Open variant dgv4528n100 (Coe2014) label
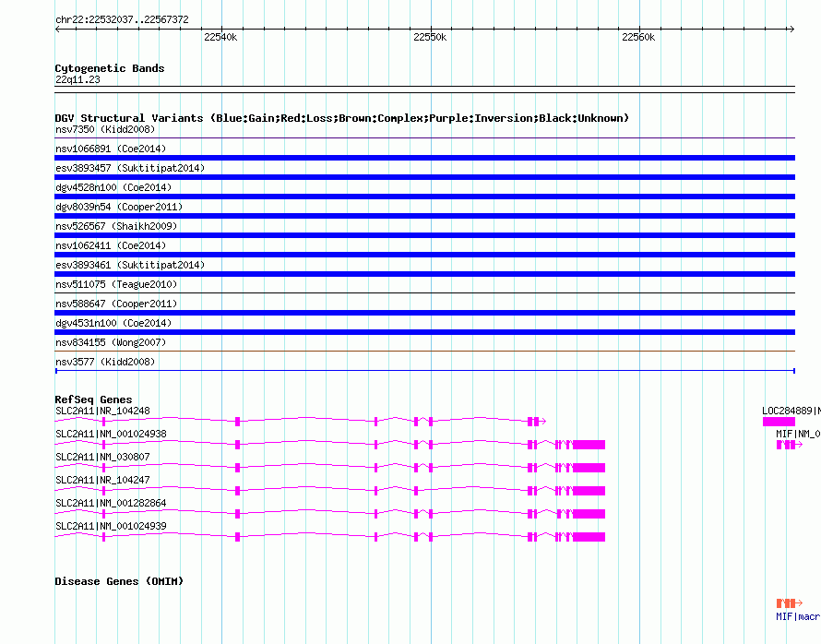This screenshot has width=821, height=644. point(113,187)
